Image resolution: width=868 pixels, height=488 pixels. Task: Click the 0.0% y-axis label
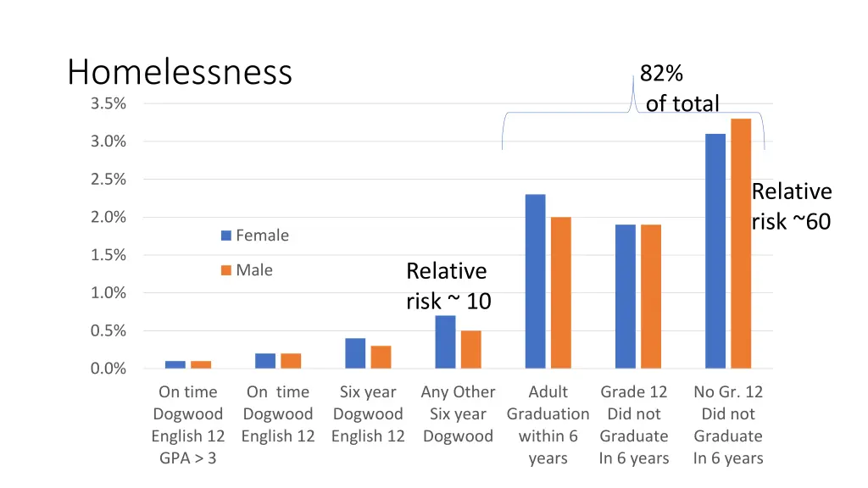[108, 369]
